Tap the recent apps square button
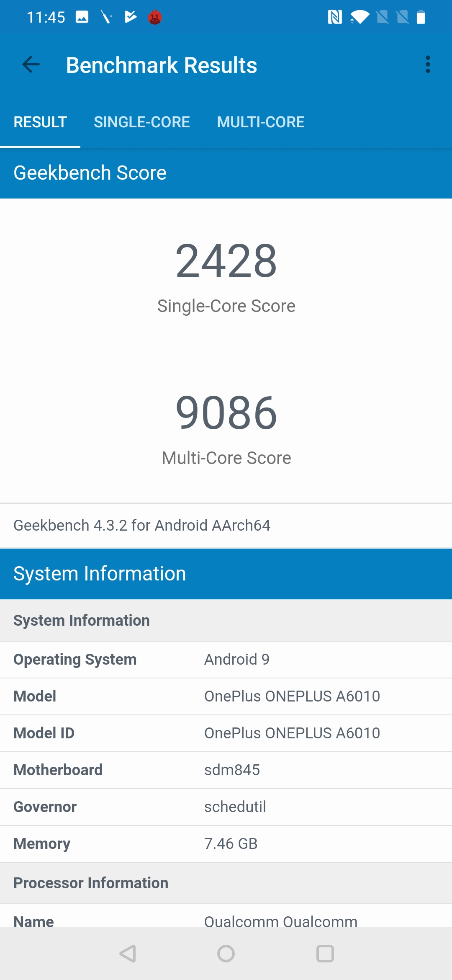452x980 pixels. pyautogui.click(x=325, y=954)
